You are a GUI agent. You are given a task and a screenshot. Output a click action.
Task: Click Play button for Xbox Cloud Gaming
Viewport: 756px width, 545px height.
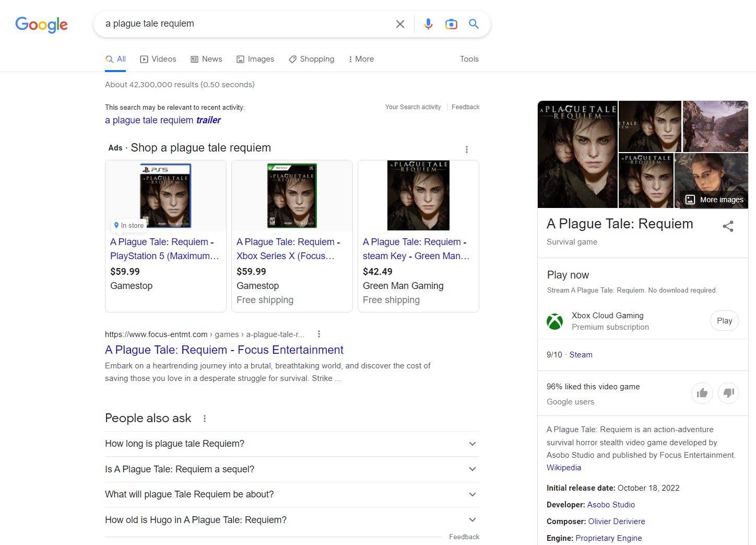(725, 321)
